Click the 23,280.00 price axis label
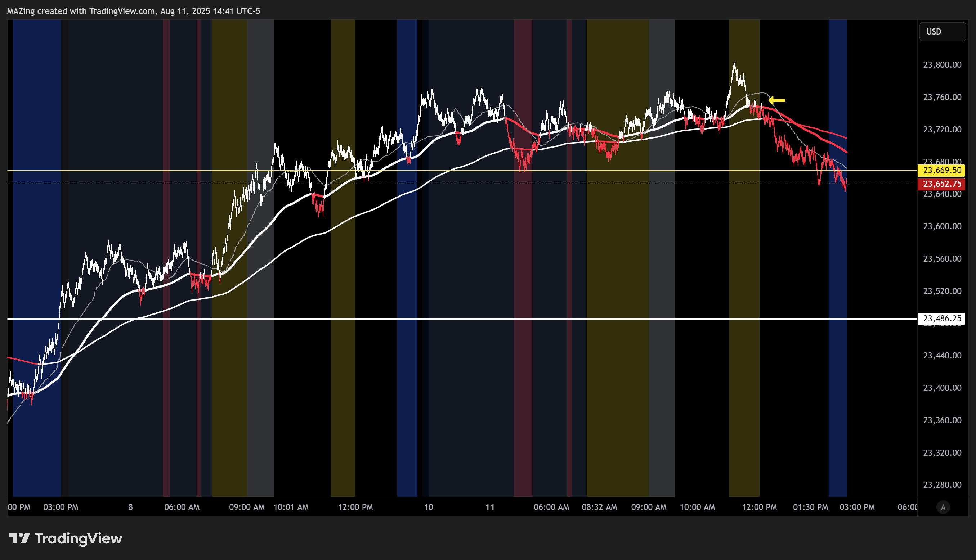The height and width of the screenshot is (560, 976). [x=942, y=485]
